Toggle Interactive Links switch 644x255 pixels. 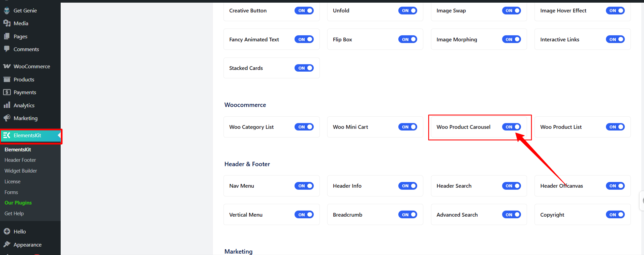tap(615, 39)
